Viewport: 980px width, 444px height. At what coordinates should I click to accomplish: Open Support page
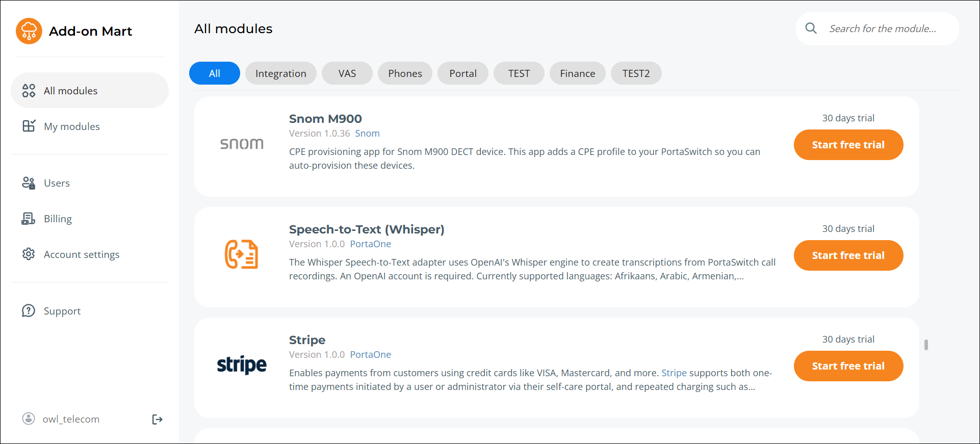click(x=90, y=310)
